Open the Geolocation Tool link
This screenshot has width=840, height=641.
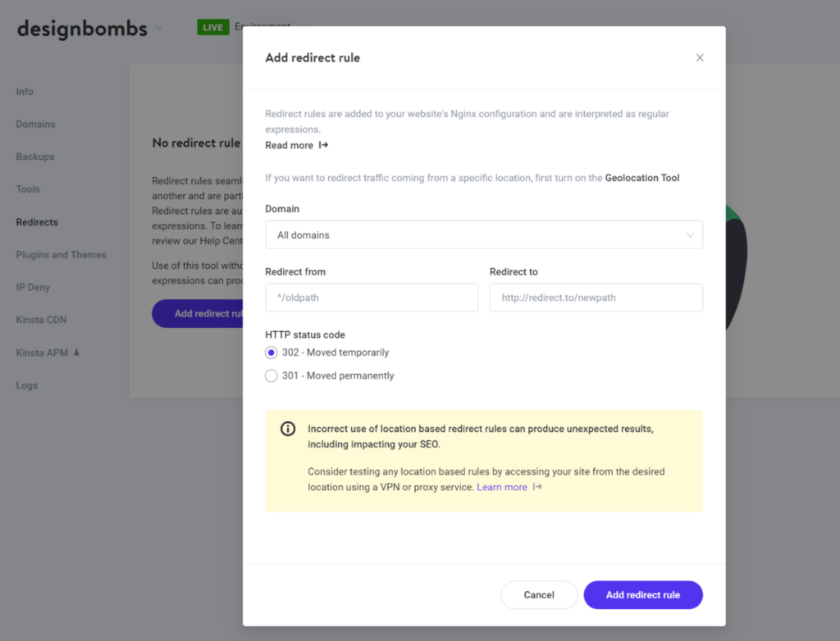pyautogui.click(x=642, y=178)
